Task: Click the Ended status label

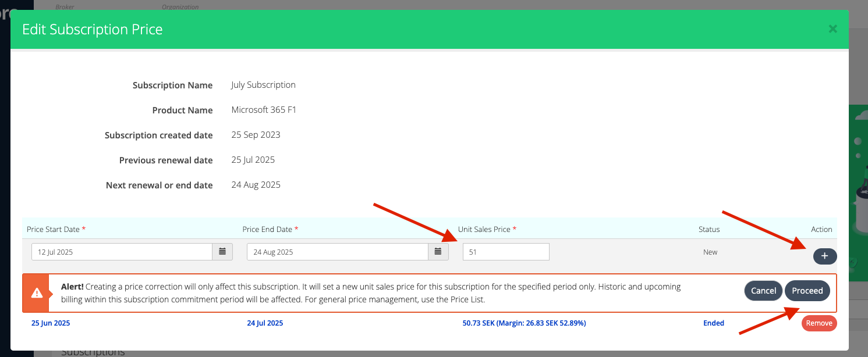Action: coord(713,323)
